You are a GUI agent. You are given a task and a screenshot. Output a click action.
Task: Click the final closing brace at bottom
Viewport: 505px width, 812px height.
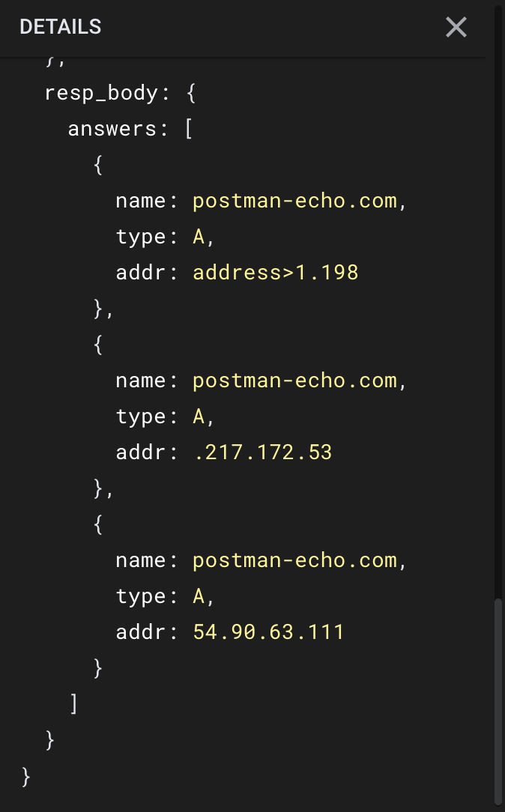(23, 777)
